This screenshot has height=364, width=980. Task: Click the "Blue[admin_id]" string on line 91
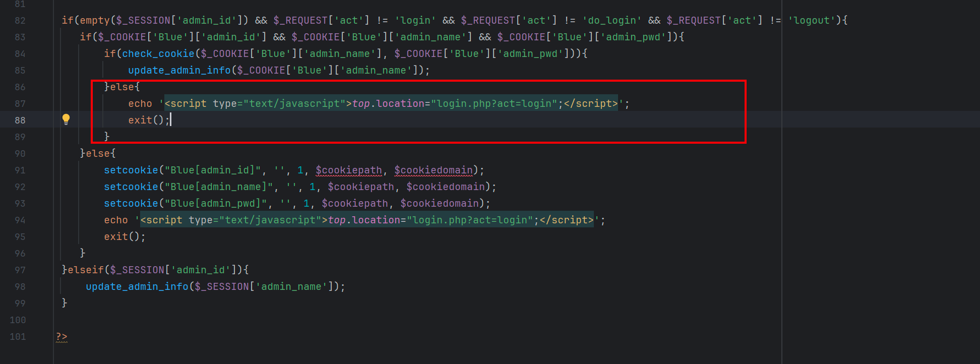coord(213,170)
